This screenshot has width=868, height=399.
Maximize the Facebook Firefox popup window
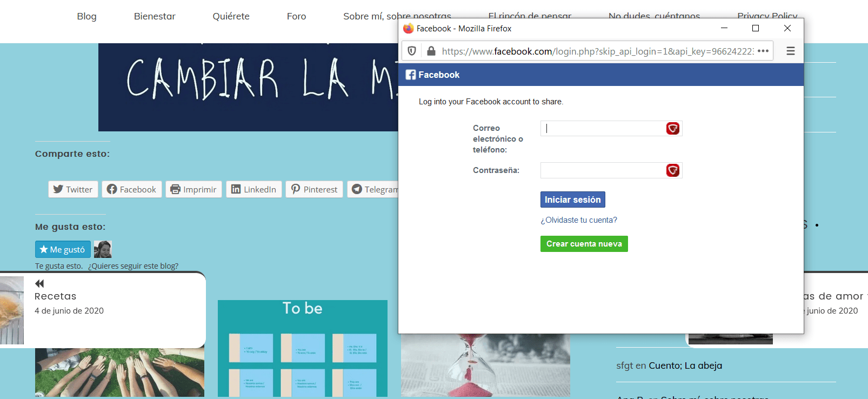tap(756, 28)
